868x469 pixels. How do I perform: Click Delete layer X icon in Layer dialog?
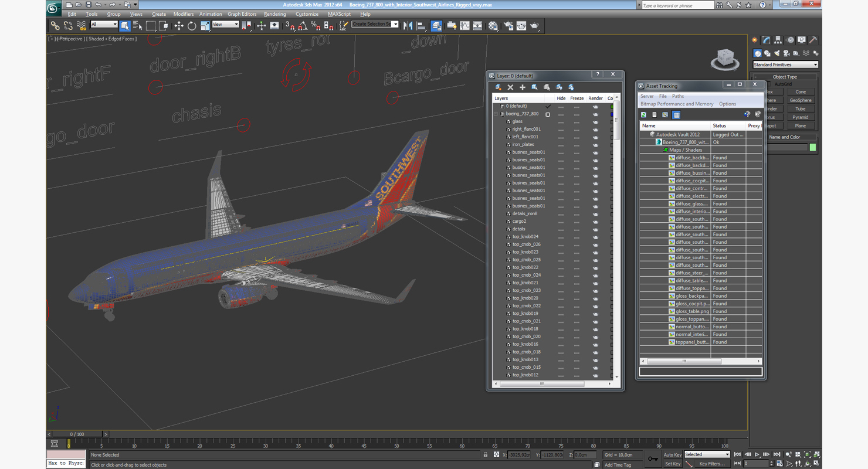pos(510,87)
